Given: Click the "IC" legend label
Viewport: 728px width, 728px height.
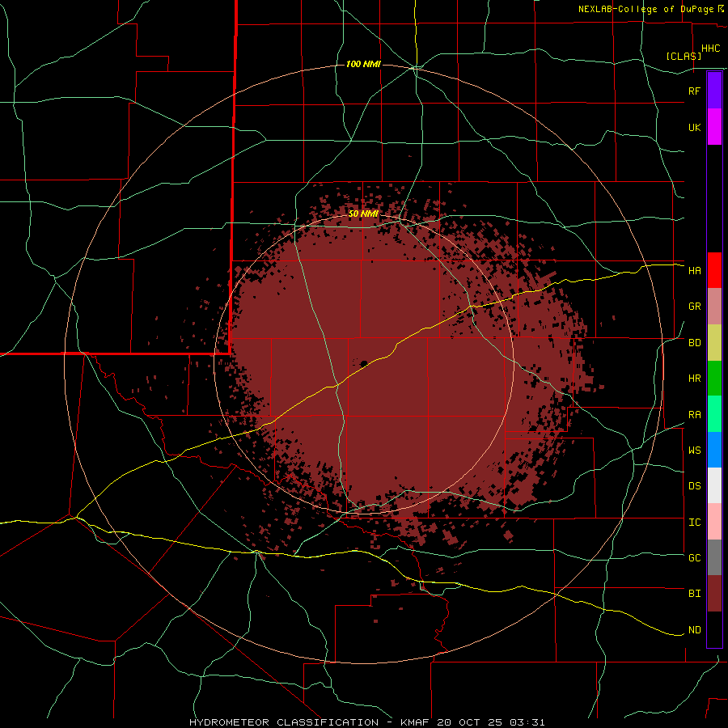Looking at the screenshot, I should pyautogui.click(x=694, y=523).
